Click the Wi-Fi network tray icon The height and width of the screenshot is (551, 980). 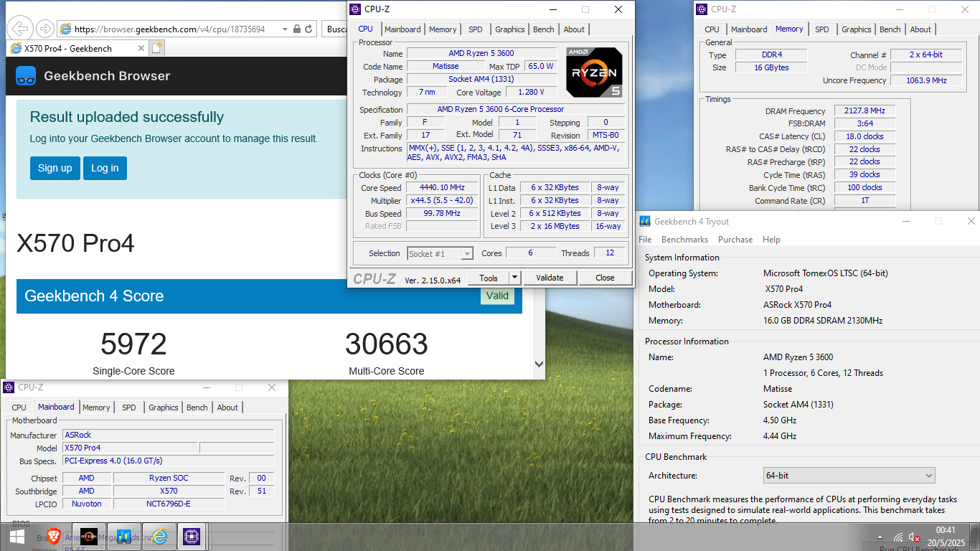(898, 537)
